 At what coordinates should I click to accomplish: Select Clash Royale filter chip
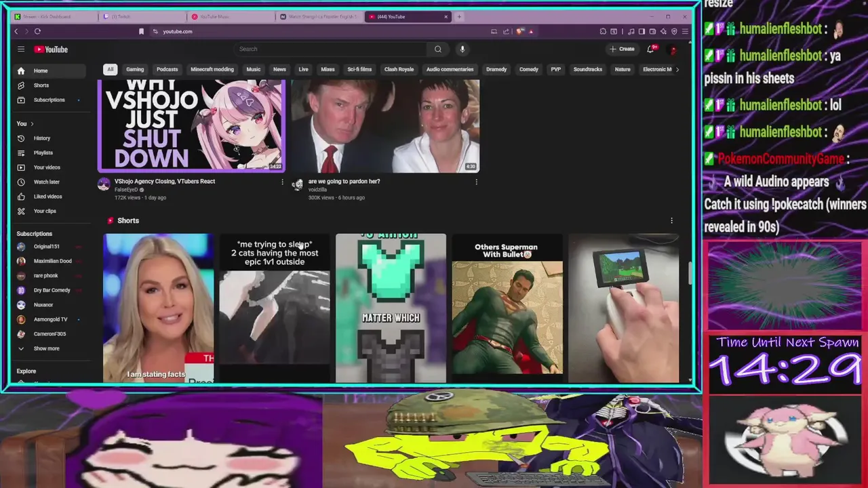click(399, 69)
